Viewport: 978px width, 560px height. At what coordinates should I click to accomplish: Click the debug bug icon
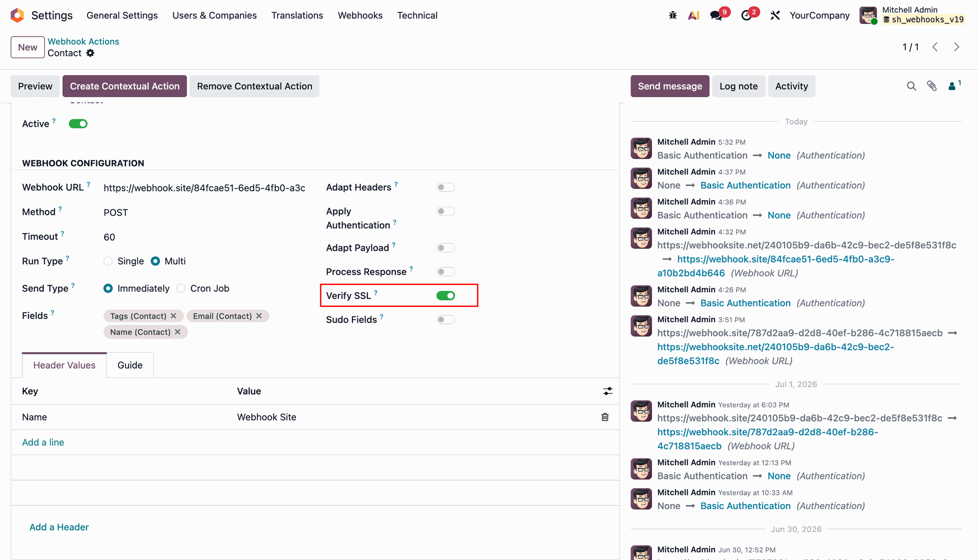coord(673,15)
